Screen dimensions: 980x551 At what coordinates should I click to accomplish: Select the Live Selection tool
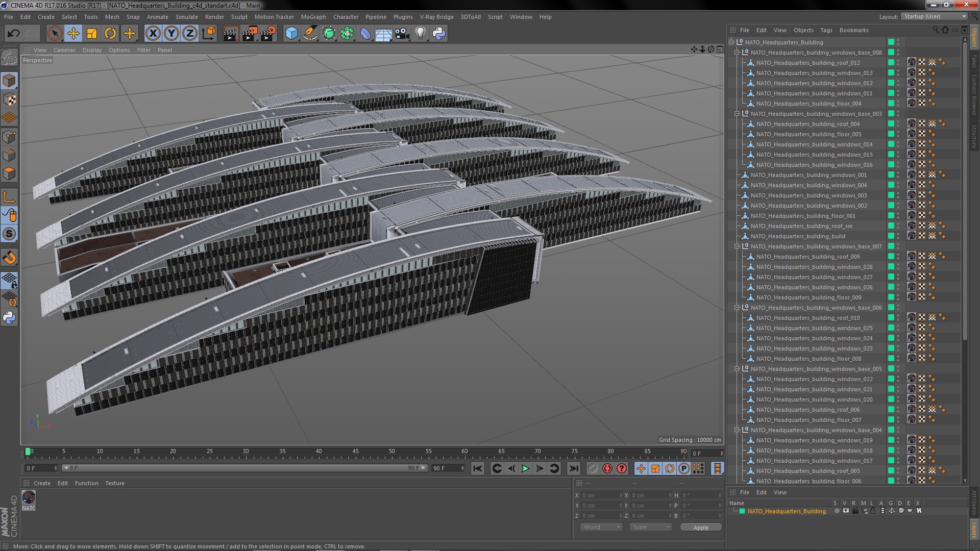click(55, 34)
